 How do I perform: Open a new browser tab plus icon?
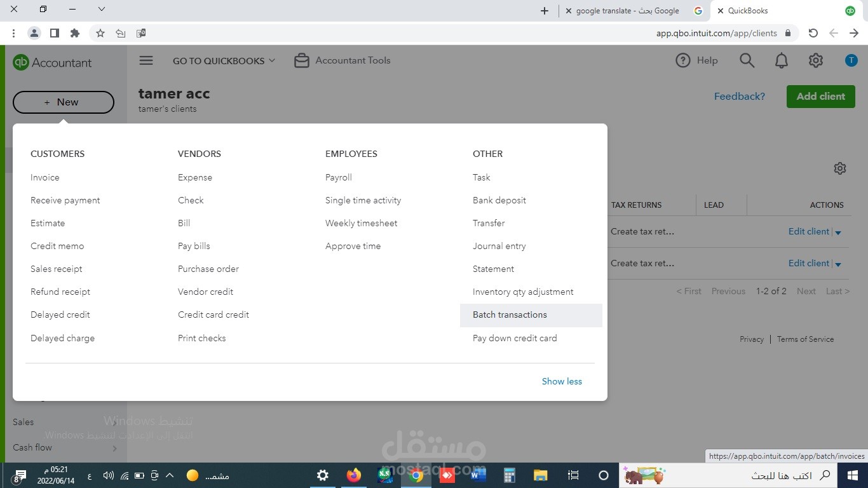pyautogui.click(x=545, y=11)
